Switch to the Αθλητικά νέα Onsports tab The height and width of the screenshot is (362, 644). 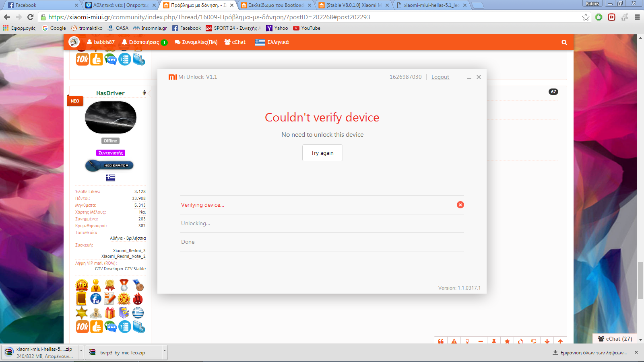click(x=120, y=5)
